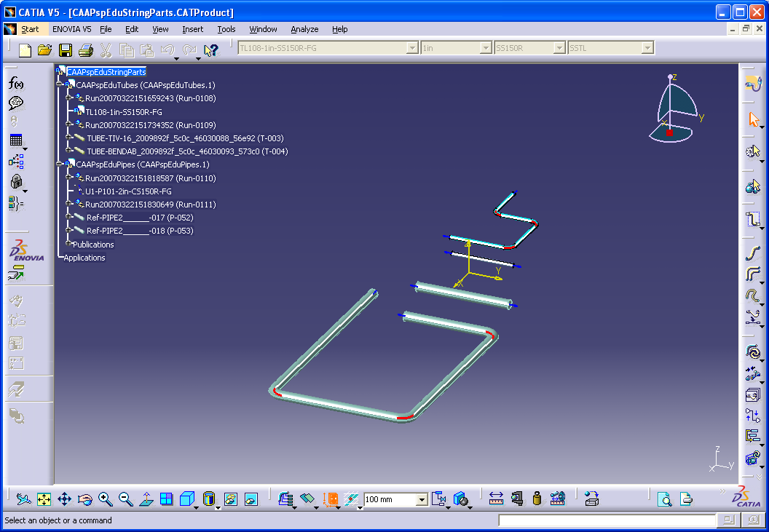Image resolution: width=769 pixels, height=532 pixels.
Task: Click the Zoom In magnifier icon
Action: pyautogui.click(x=106, y=499)
